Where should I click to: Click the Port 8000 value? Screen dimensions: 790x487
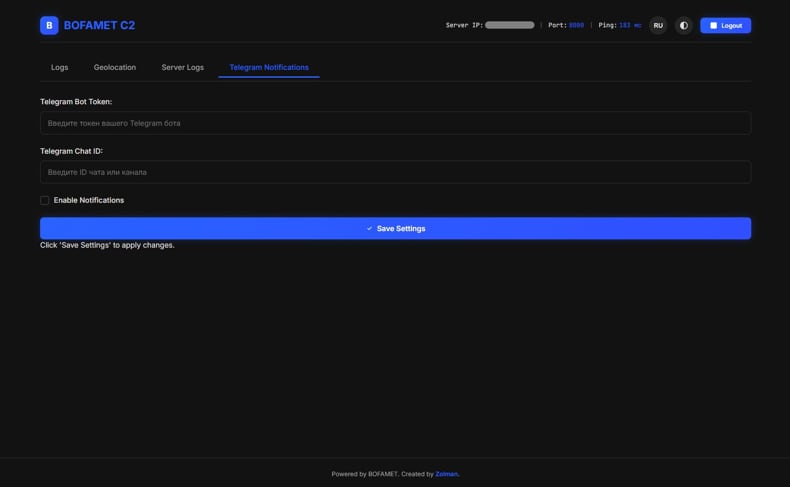(x=576, y=25)
